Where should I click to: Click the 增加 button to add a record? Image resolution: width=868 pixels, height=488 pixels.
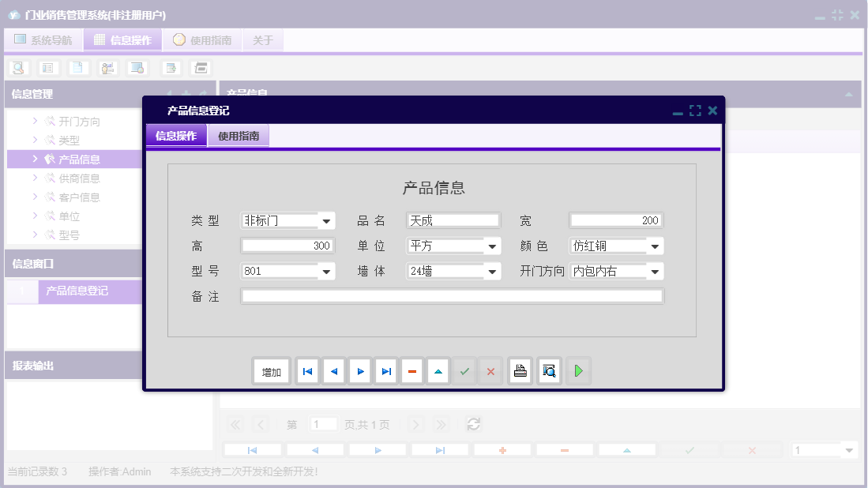[x=271, y=371]
